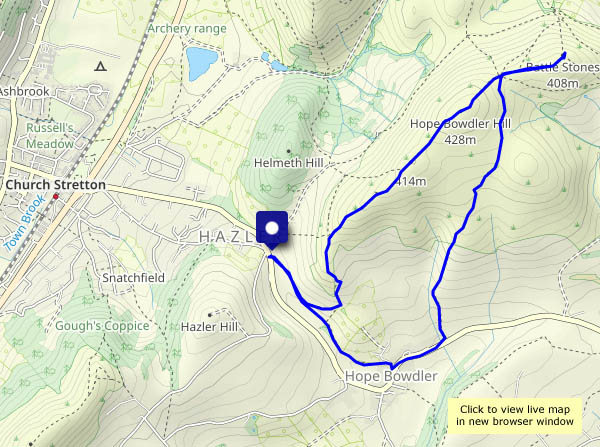Click the blue route end at Battle Stones
Image resolution: width=600 pixels, height=447 pixels.
(564, 54)
